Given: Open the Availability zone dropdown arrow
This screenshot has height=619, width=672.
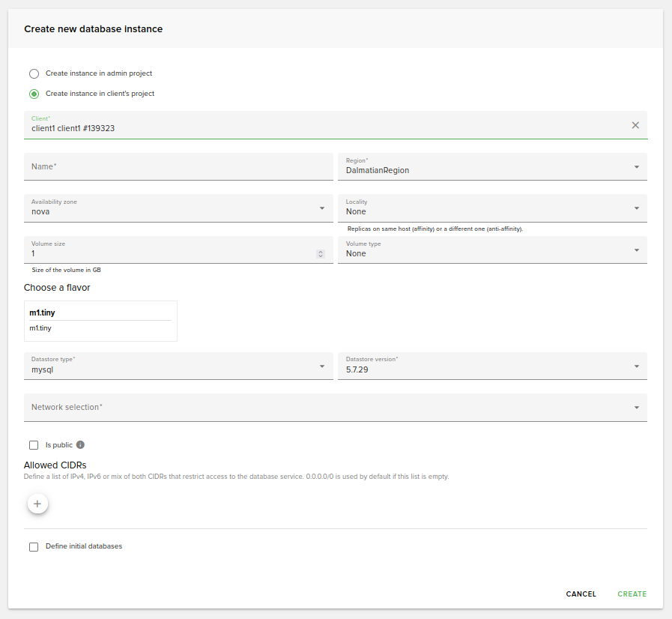Looking at the screenshot, I should pos(322,208).
